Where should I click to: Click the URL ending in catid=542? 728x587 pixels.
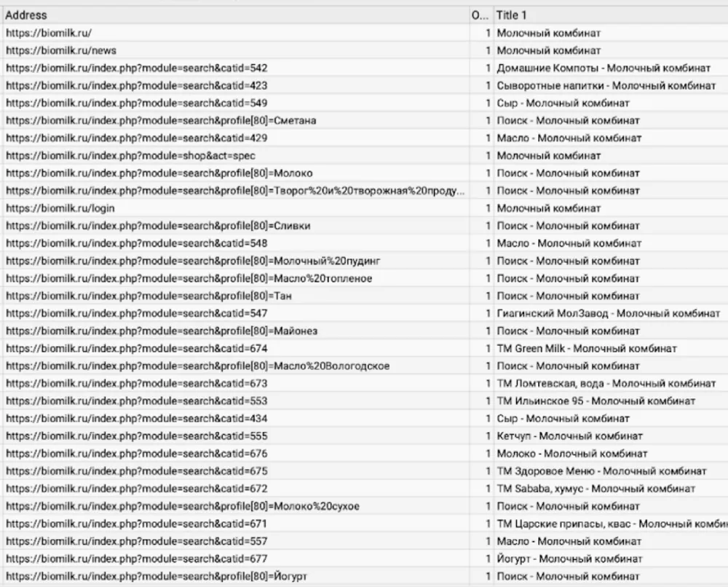137,68
